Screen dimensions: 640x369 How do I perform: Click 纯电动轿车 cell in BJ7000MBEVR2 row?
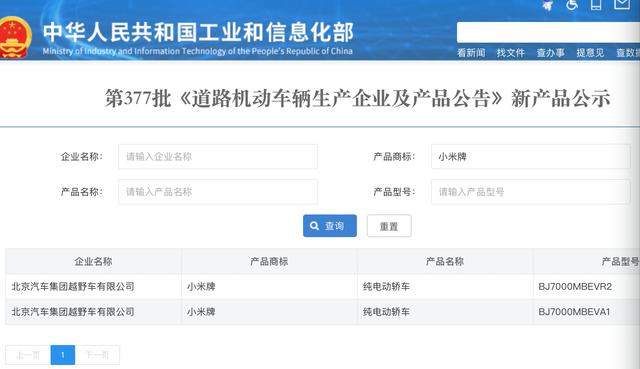(445, 287)
